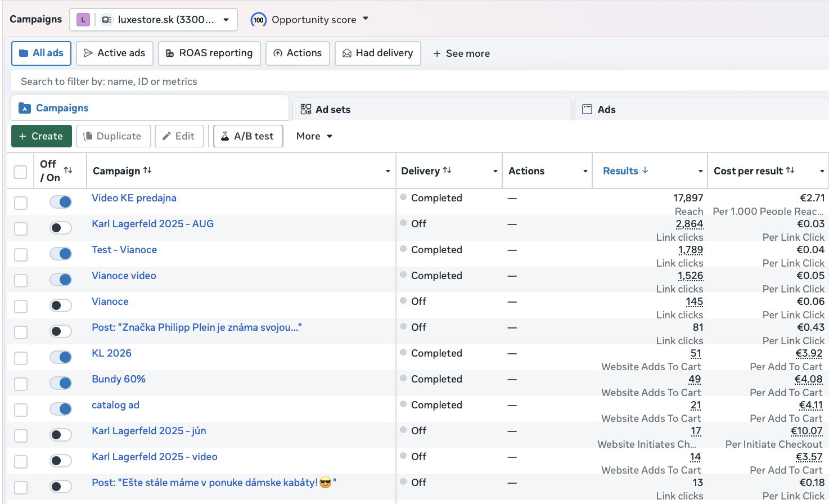Open the Video KE predajna campaign link
Screen dimensions: 829x504
click(134, 198)
